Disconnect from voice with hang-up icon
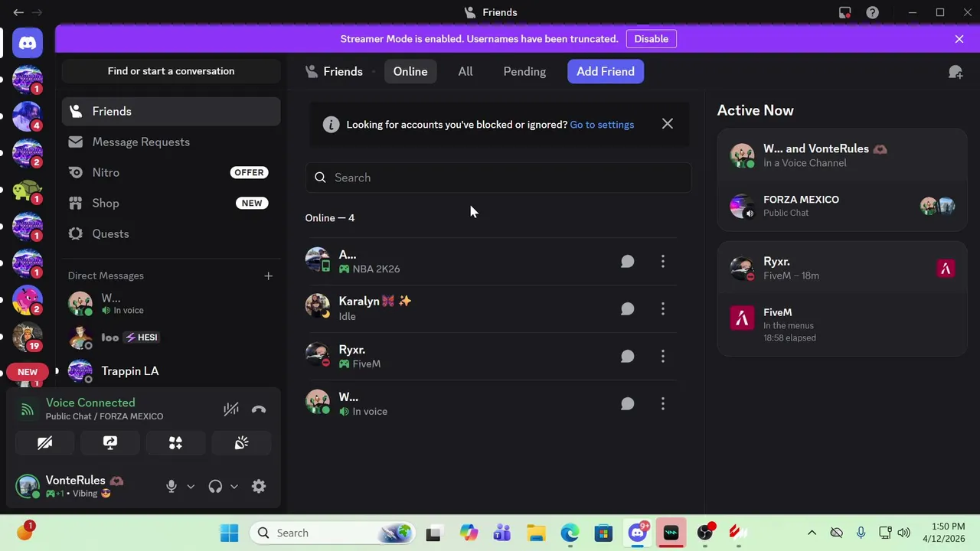Viewport: 980px width, 551px height. (259, 409)
